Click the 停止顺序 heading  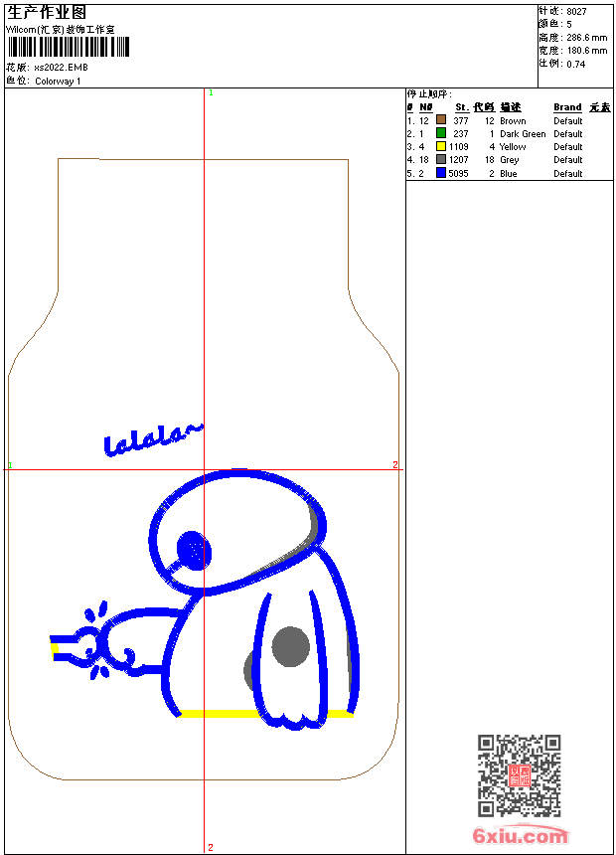[x=429, y=94]
